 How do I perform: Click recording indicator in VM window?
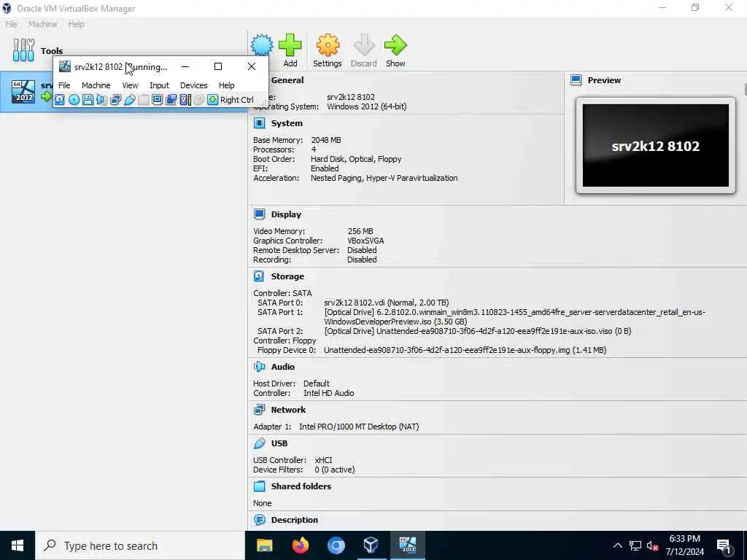171,99
